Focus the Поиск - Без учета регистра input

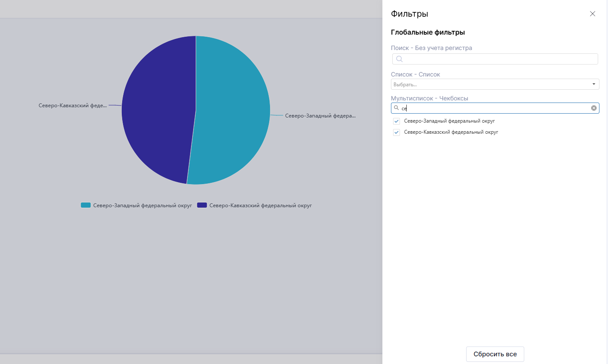(x=498, y=59)
